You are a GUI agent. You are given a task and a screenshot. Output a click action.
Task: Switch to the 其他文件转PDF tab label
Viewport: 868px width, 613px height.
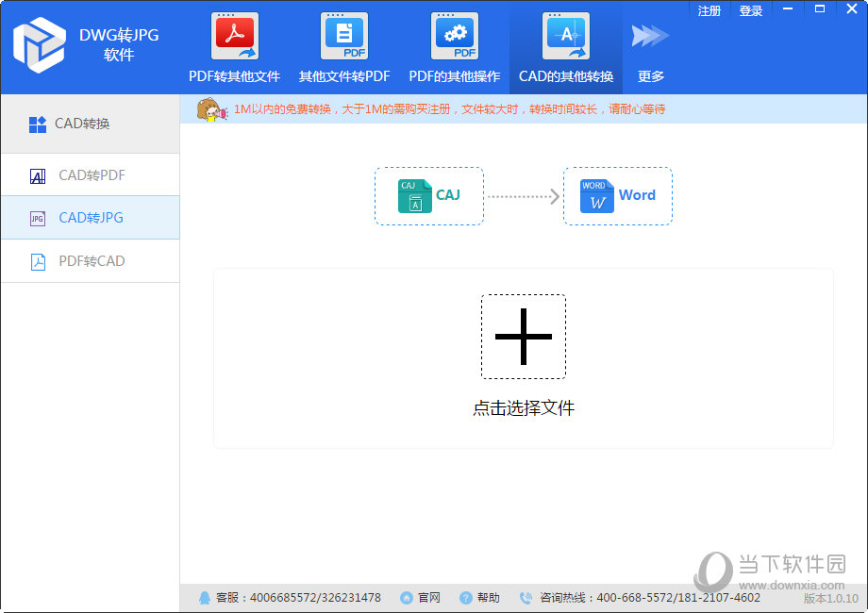[x=344, y=76]
